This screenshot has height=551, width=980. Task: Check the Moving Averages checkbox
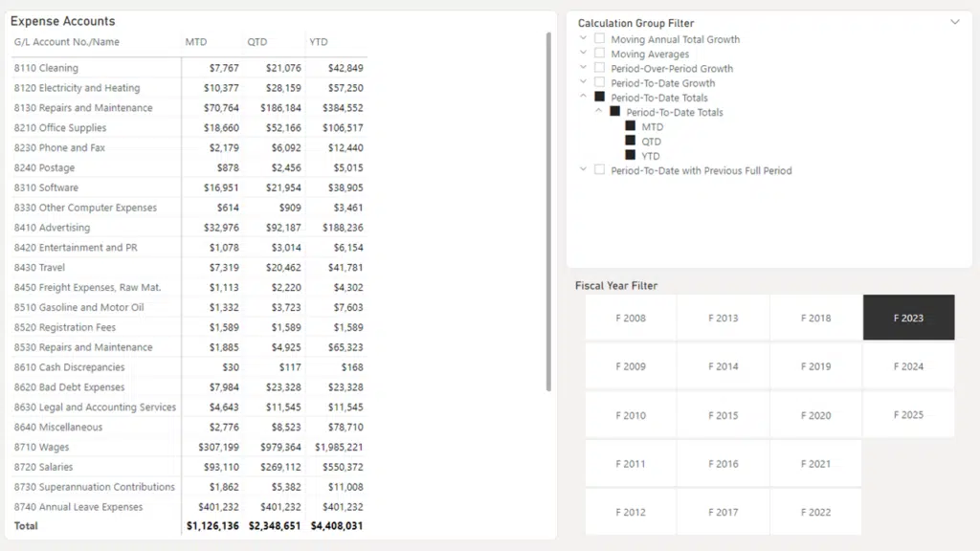point(600,54)
